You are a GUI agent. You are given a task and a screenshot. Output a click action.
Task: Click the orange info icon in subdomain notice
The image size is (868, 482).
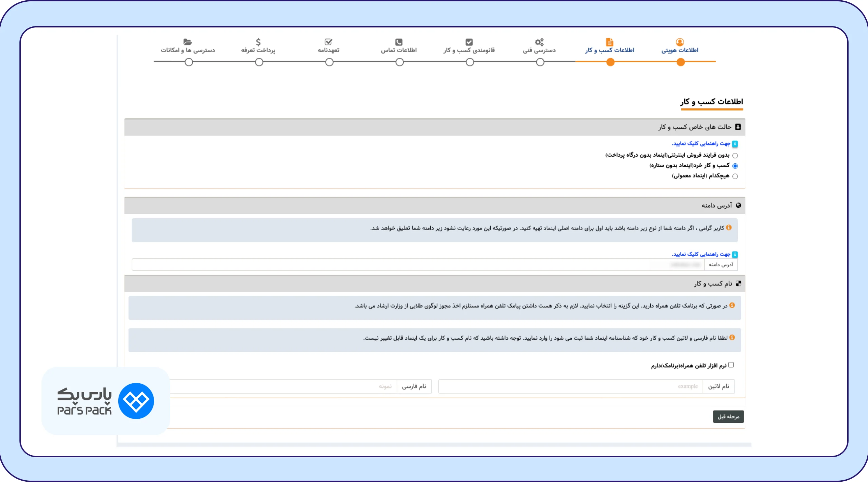point(729,228)
